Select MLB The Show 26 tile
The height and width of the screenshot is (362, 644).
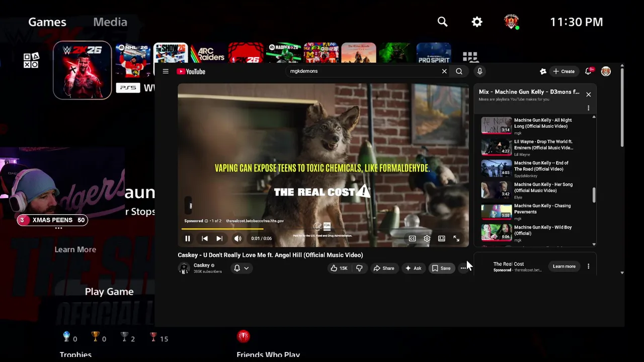click(x=171, y=53)
